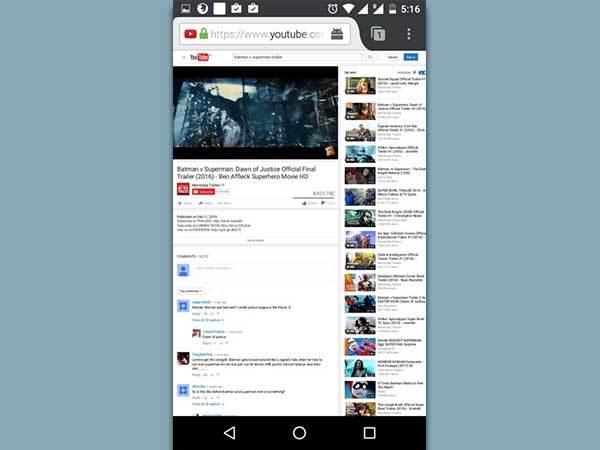Click the Android robot icon in address bar

pos(338,34)
